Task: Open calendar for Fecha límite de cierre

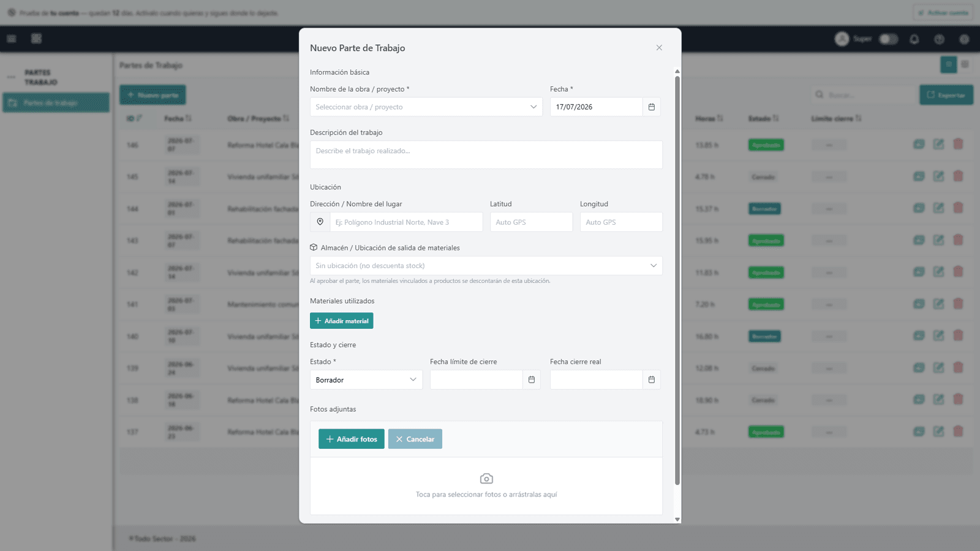Action: click(x=532, y=380)
